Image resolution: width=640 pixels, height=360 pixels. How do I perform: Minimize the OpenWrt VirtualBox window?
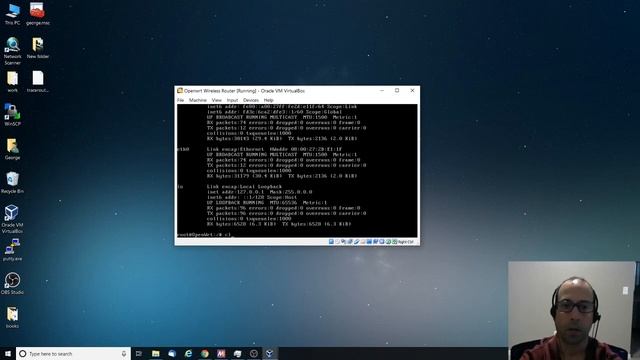tap(382, 91)
